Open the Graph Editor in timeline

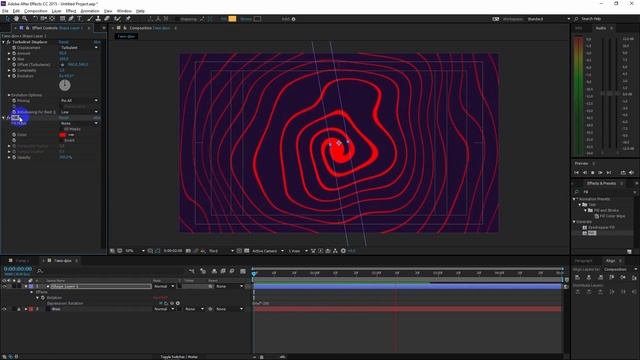coord(243,271)
